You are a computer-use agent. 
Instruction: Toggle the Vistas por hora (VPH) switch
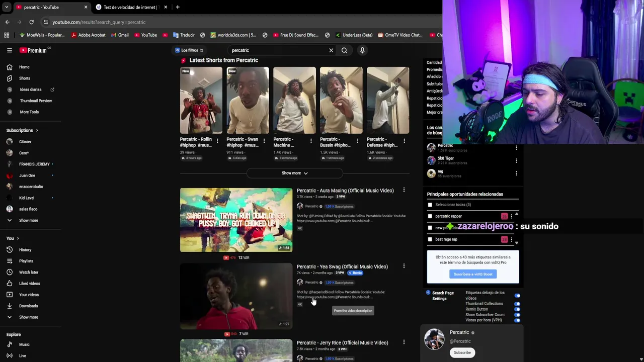(x=517, y=320)
